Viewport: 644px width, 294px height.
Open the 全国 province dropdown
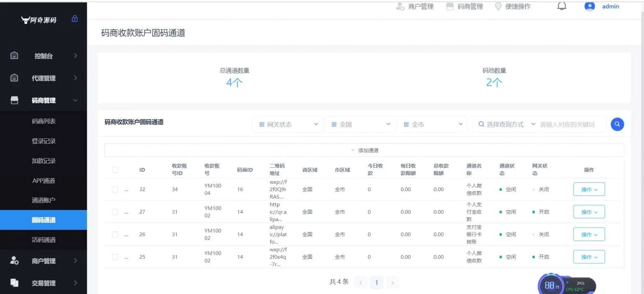pyautogui.click(x=360, y=125)
